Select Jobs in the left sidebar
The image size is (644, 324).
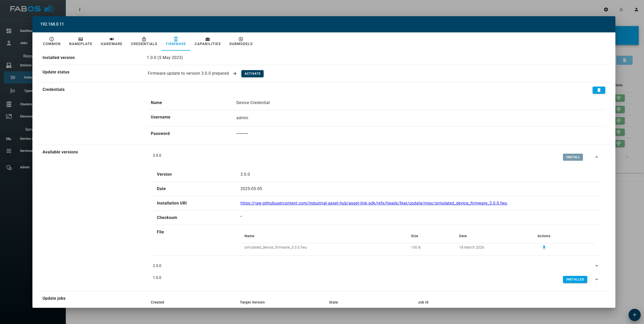click(x=9, y=43)
